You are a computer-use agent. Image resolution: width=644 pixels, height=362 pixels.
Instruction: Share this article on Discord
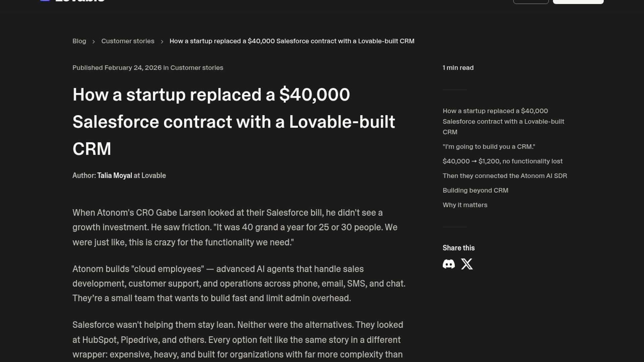tap(448, 264)
